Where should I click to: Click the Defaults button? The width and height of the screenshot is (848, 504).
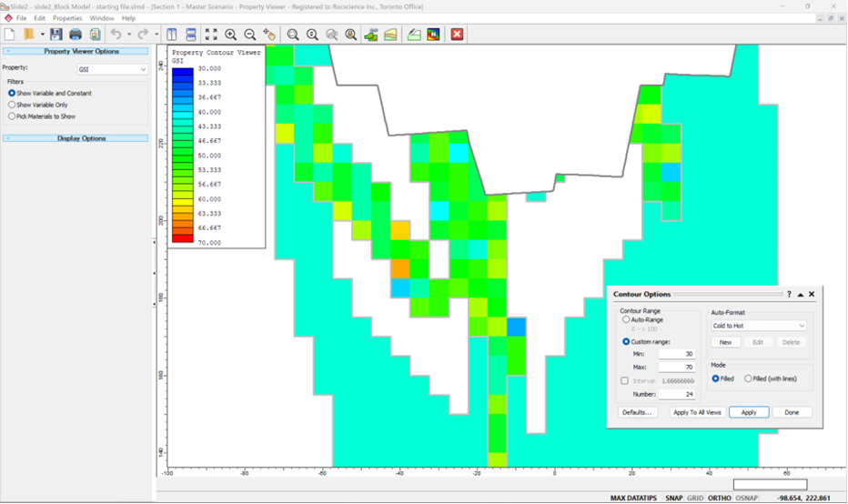pos(637,412)
